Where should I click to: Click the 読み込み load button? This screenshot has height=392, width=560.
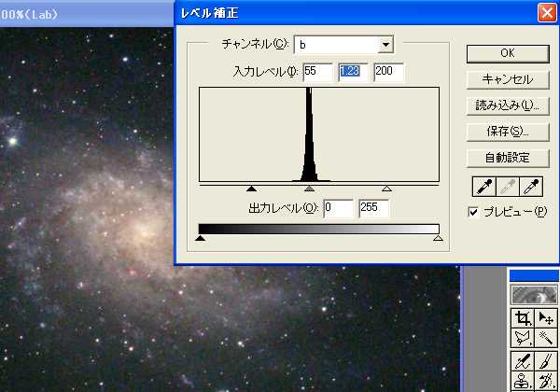coord(506,105)
